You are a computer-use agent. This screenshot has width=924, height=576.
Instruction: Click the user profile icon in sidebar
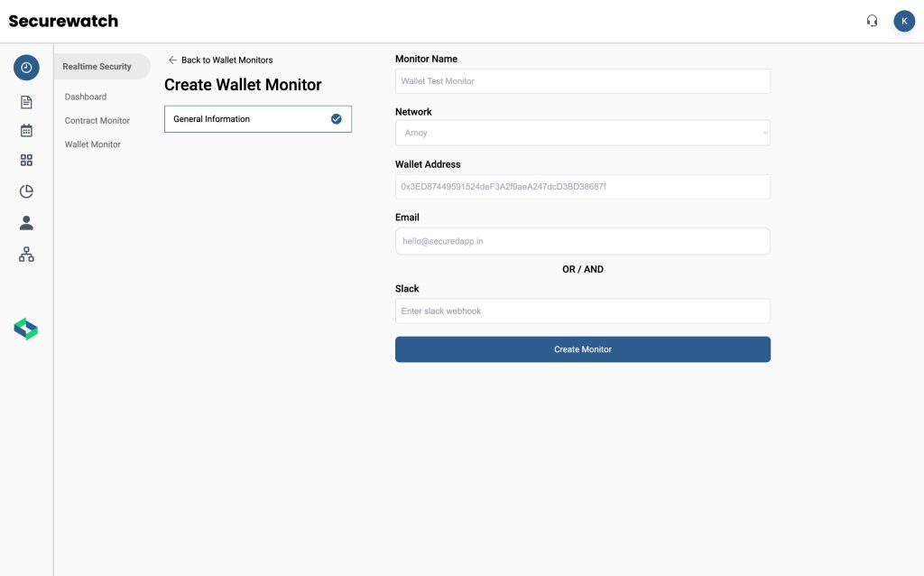25,223
